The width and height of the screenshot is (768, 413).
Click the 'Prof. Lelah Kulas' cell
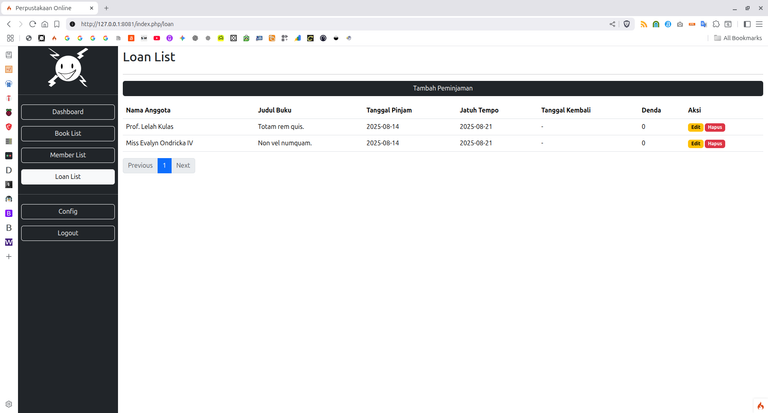[149, 126]
